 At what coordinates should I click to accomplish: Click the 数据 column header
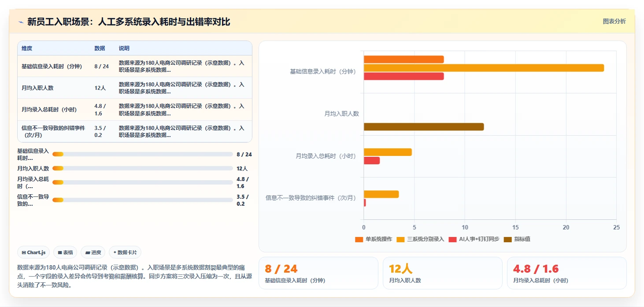pos(100,48)
